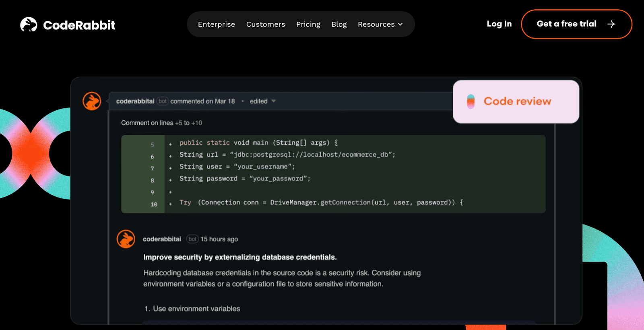Open coderabbitai username on the 15 hours ago reply
644x330 pixels.
point(162,239)
